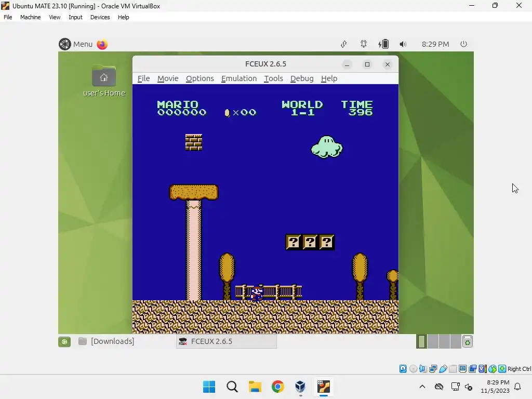Viewport: 532px width, 399px height.
Task: Click VirtualBox audio status icon
Action: [423, 368]
